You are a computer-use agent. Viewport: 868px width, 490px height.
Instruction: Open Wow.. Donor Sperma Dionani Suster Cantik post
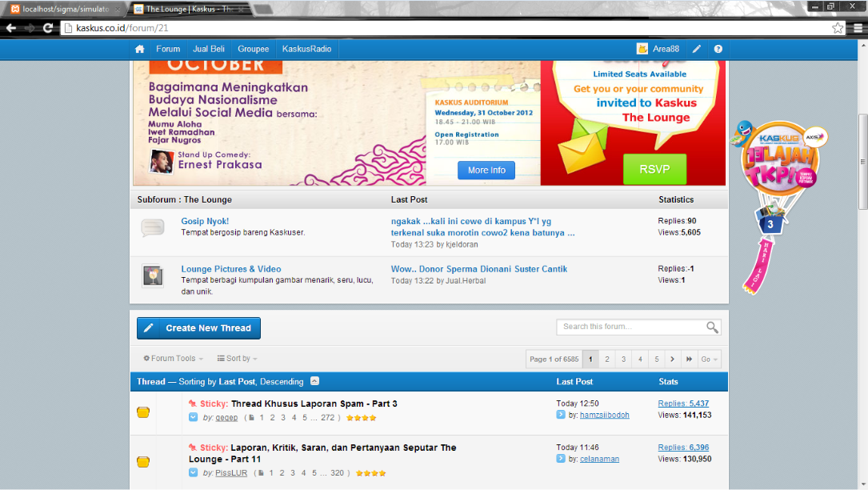coord(479,269)
